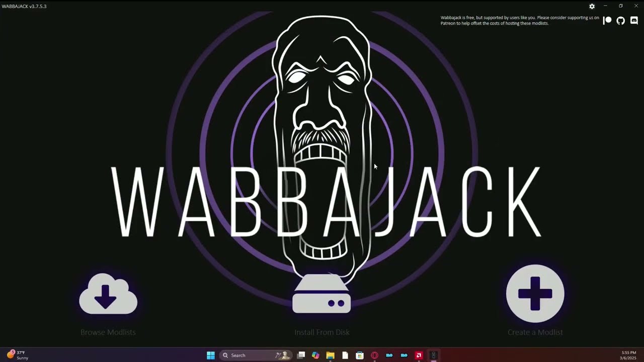Launch Microsoft Store from the taskbar
Viewport: 644px width, 362px height.
pos(360,355)
